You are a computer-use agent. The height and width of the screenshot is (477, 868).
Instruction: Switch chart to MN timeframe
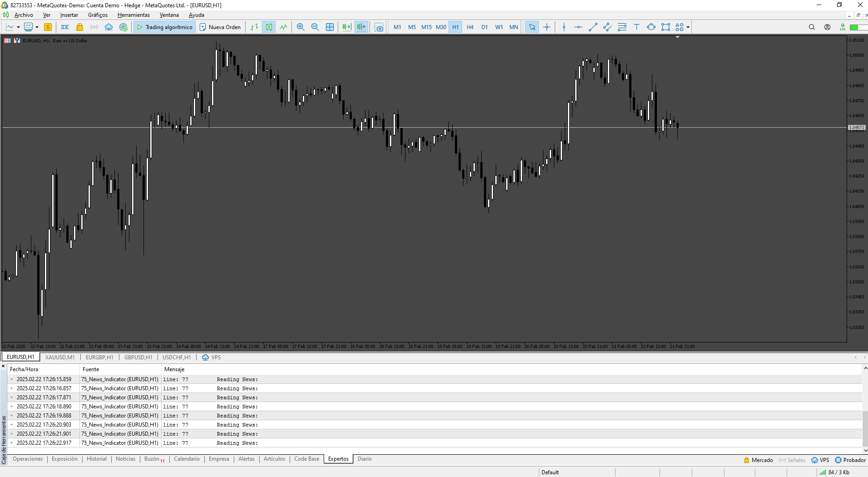pos(513,27)
